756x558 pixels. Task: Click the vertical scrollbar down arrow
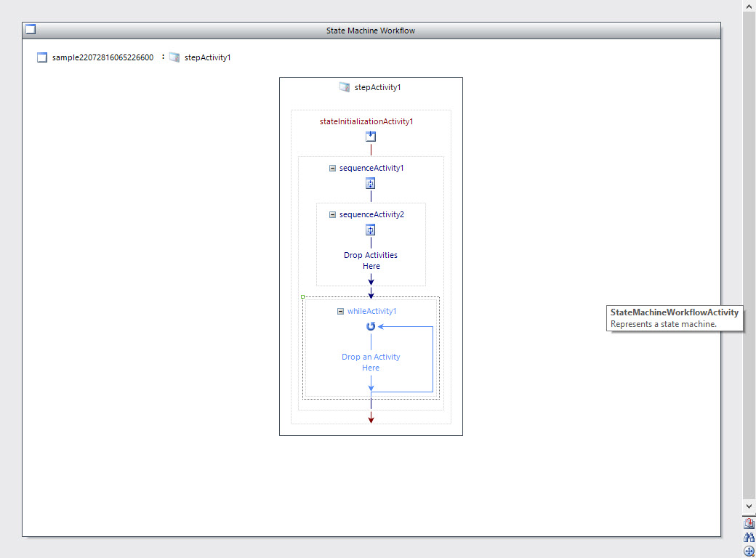749,506
